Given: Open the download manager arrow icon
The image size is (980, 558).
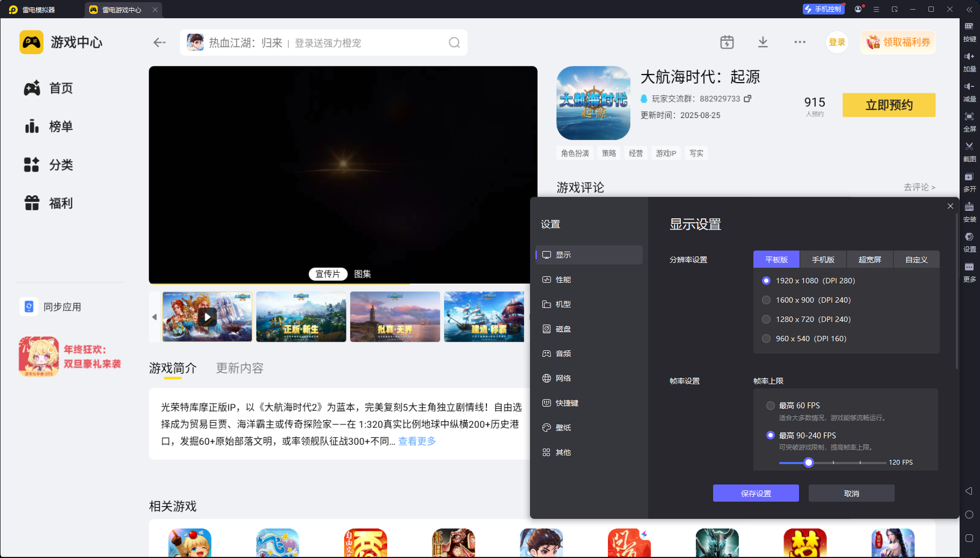Looking at the screenshot, I should 763,42.
